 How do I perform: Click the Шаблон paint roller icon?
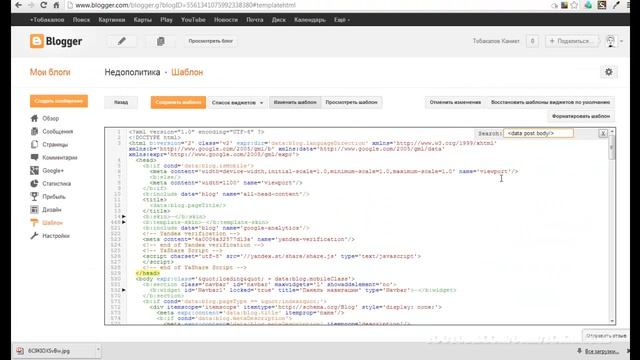pos(34,223)
